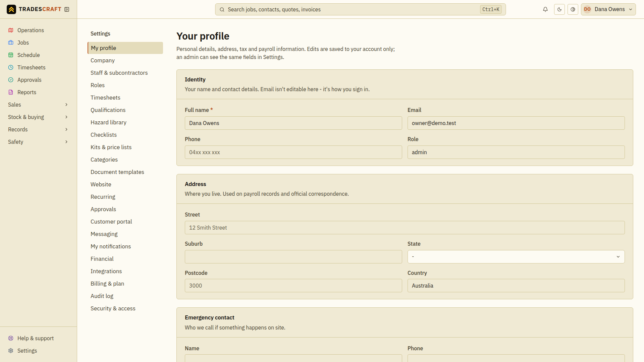Go to Kits & price lists

click(125, 147)
